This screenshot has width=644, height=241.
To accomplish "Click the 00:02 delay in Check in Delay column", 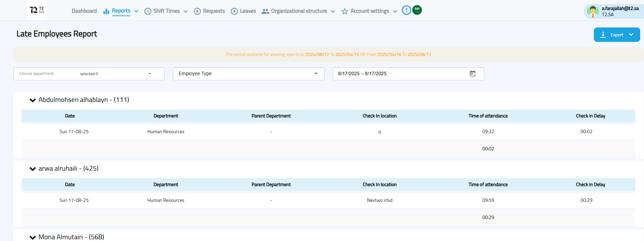I will 586,131.
